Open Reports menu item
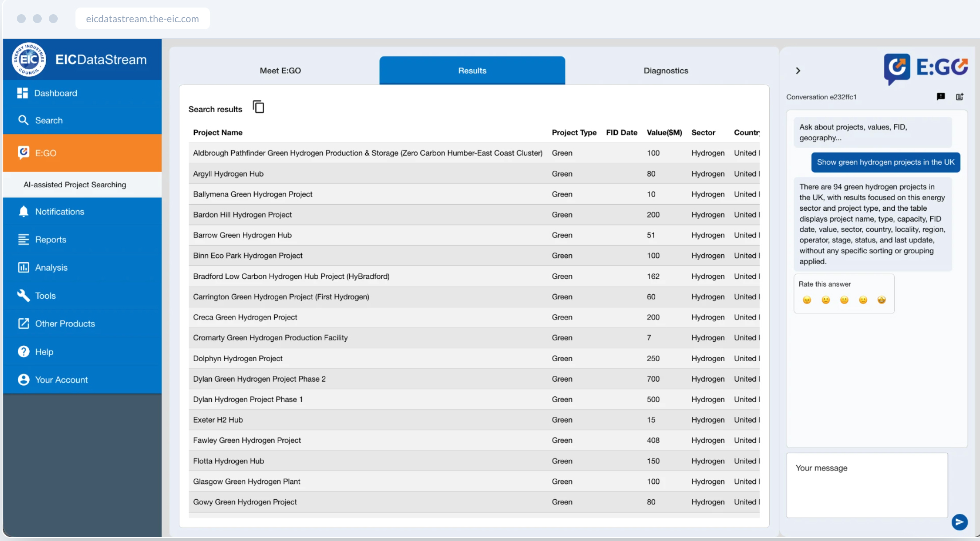The width and height of the screenshot is (980, 541). pyautogui.click(x=82, y=240)
